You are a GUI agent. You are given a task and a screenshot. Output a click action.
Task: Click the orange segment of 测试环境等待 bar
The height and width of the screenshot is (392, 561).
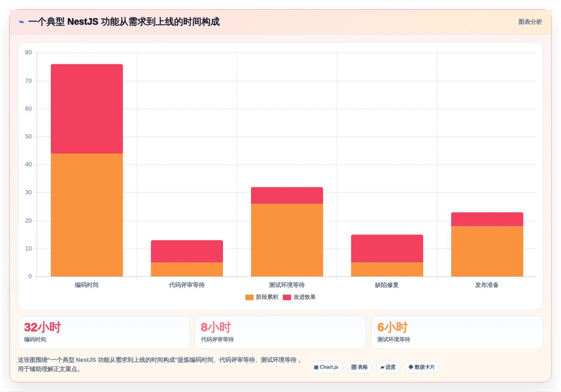[x=287, y=240]
